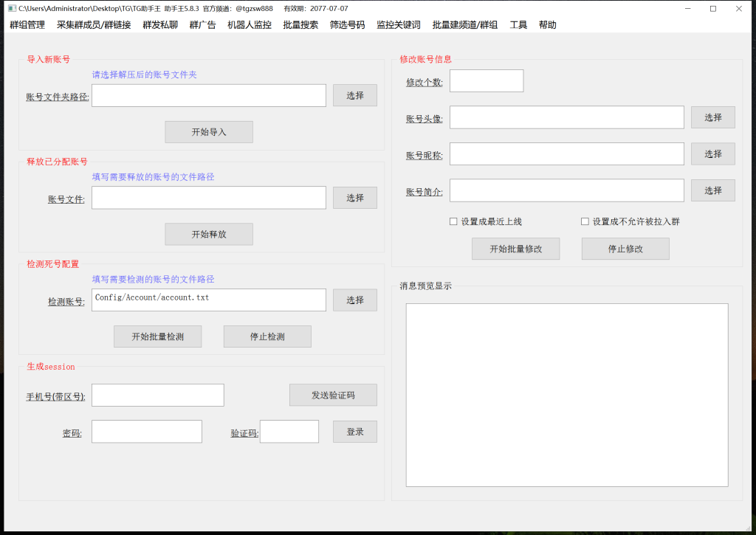The height and width of the screenshot is (535, 756).
Task: Focus the 手机号(带区号) input field
Action: coord(158,396)
